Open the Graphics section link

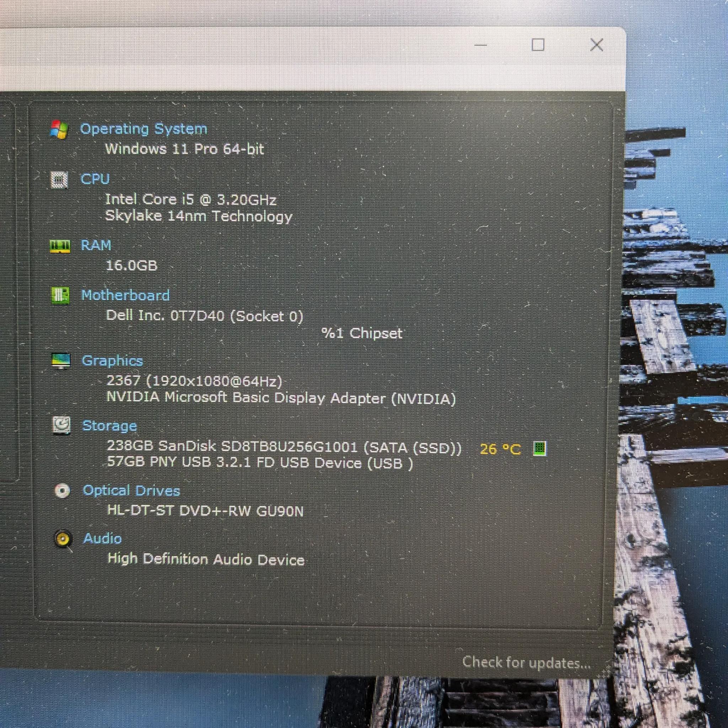(112, 361)
